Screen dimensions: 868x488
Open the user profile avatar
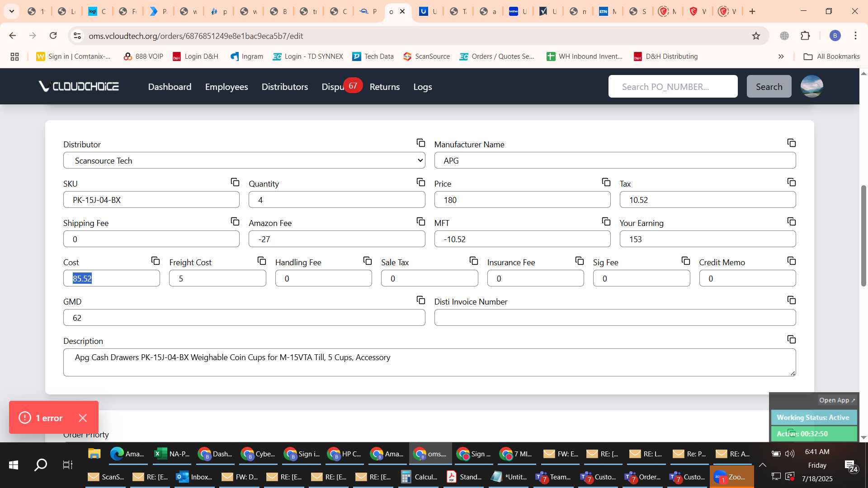point(811,86)
